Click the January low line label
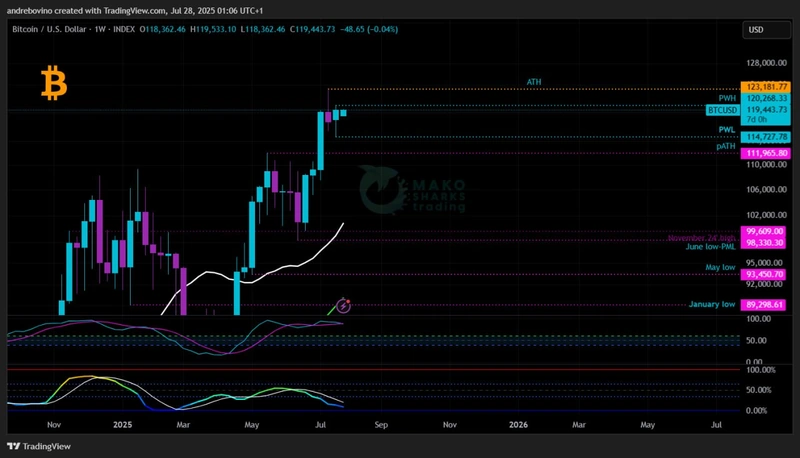800x458 pixels. point(712,303)
